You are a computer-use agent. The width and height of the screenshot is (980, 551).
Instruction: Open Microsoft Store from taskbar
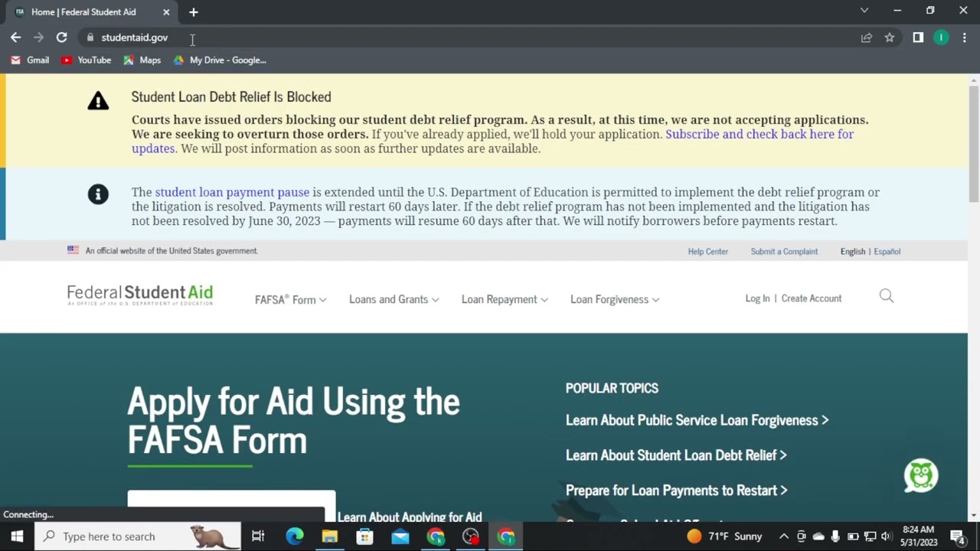click(364, 536)
